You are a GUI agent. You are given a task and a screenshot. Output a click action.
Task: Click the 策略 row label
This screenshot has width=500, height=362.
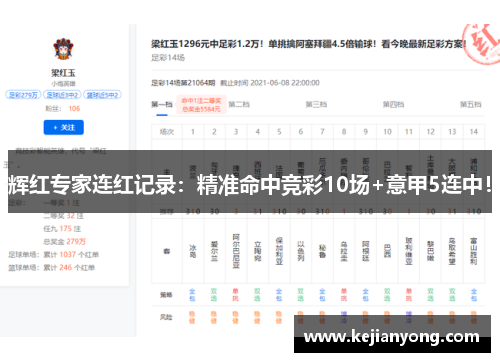point(166,295)
